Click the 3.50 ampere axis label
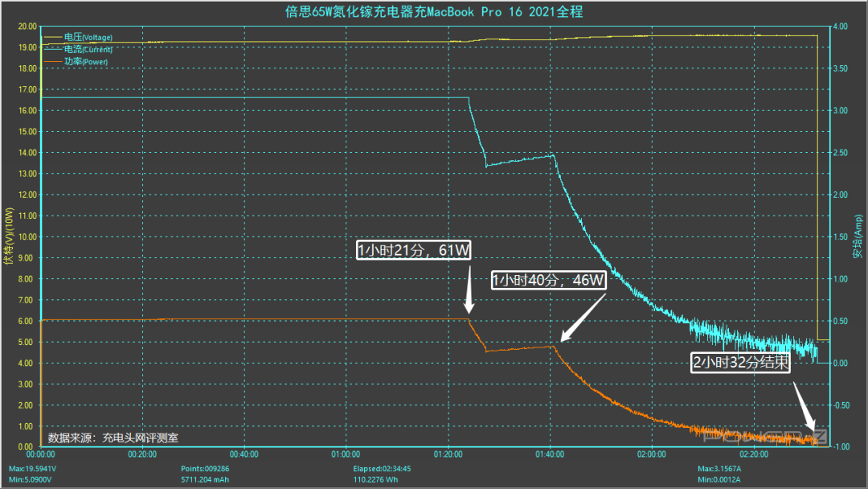Screen dimensions: 868x489 coord(841,68)
